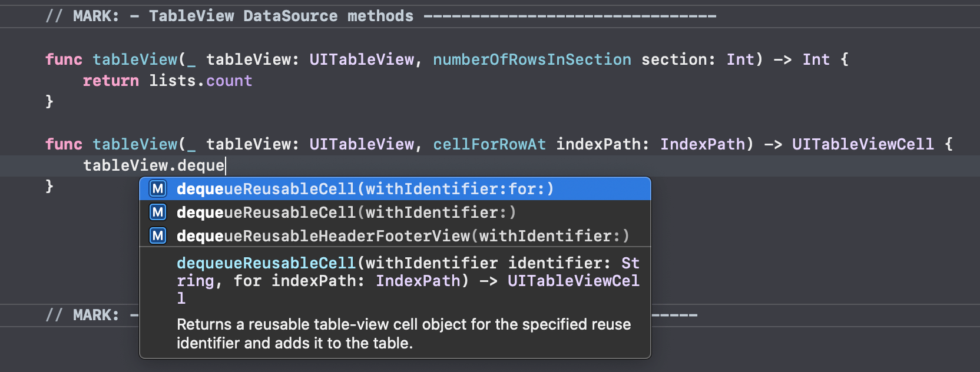The width and height of the screenshot is (980, 372).
Task: Click the M icon beside dequeueReusableCell(withIdentifier:for:)
Action: click(x=158, y=189)
